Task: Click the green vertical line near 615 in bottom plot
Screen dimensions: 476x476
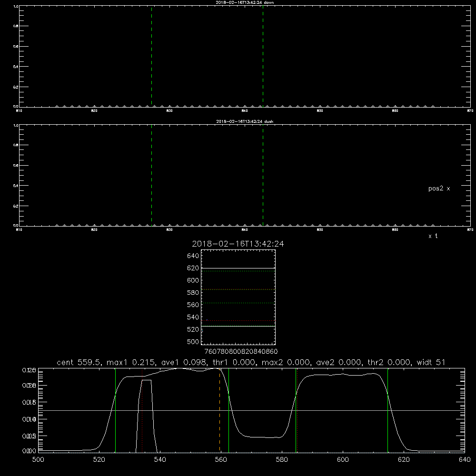Action: 387,410
